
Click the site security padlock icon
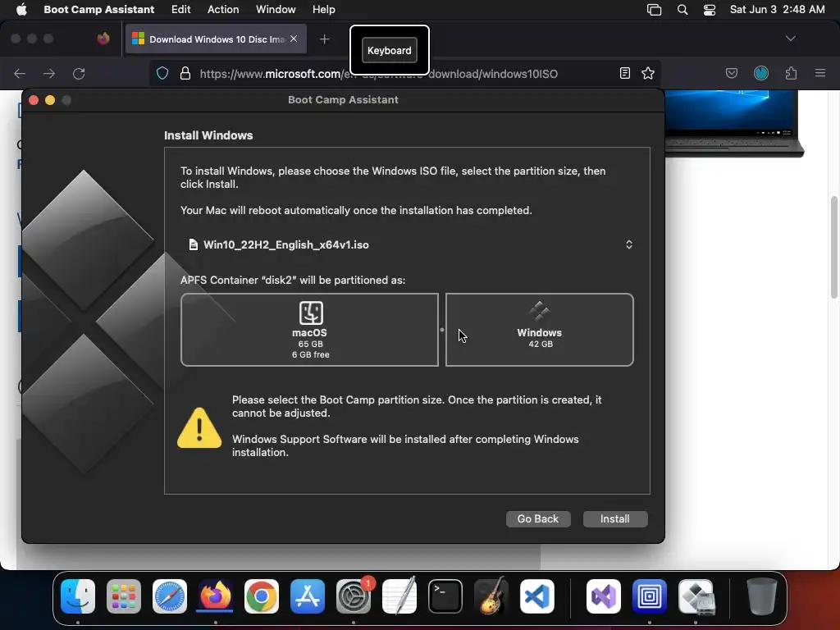185,73
